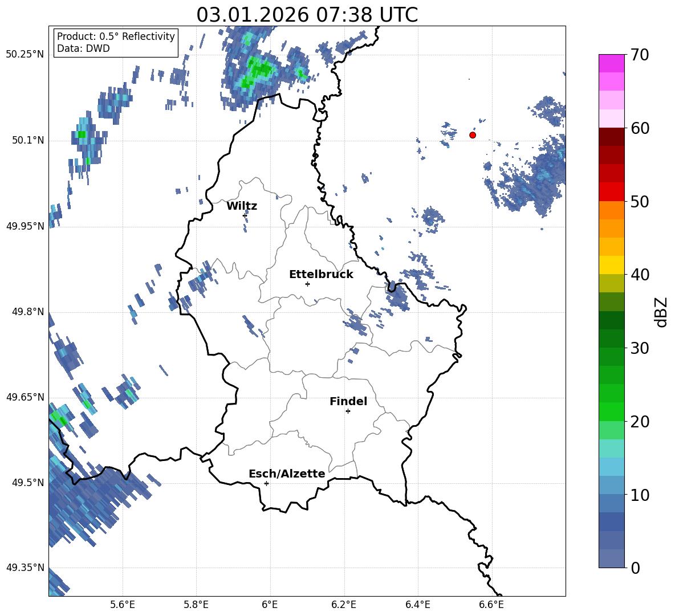
Task: Click the 50.1°N latitude label
Action: click(x=28, y=140)
